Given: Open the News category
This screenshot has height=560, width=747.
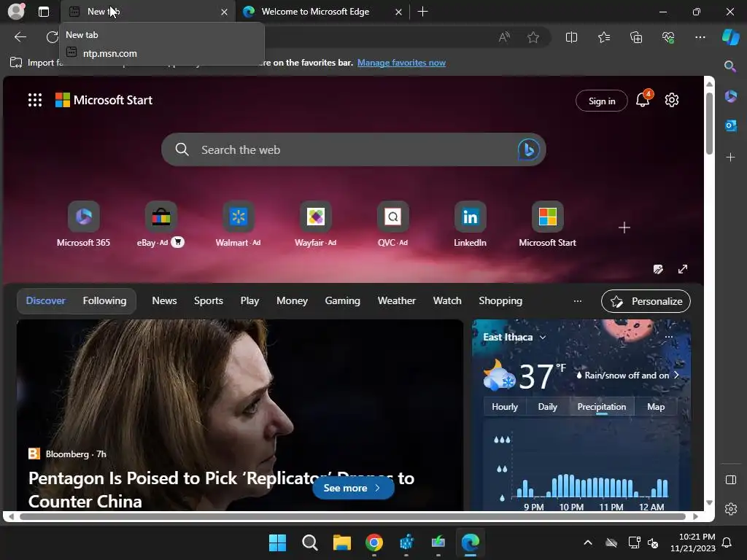Looking at the screenshot, I should tap(164, 300).
